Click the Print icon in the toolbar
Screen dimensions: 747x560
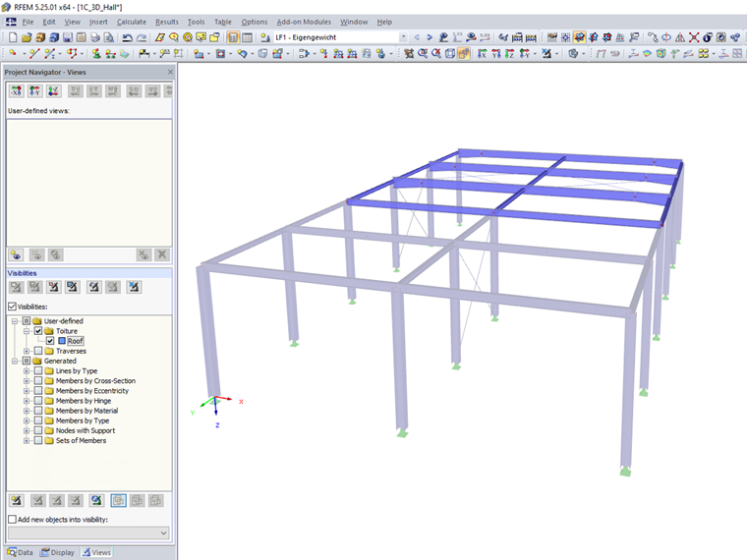pyautogui.click(x=95, y=37)
